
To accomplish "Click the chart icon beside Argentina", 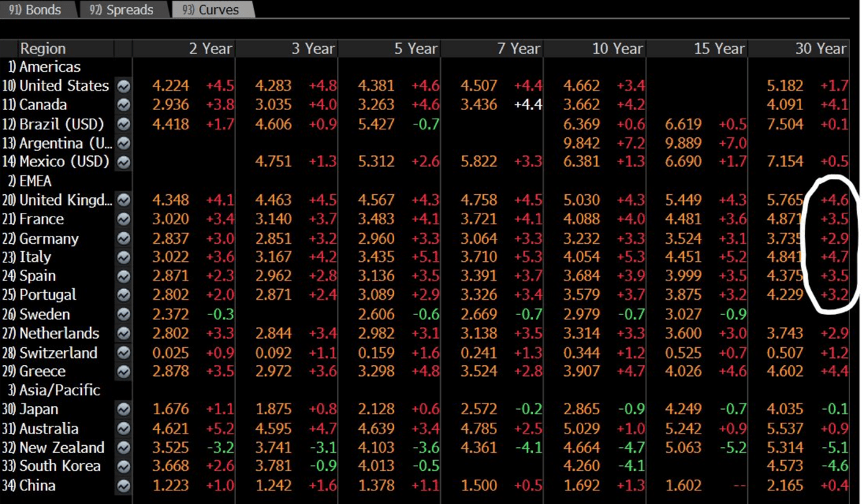I will (x=124, y=143).
